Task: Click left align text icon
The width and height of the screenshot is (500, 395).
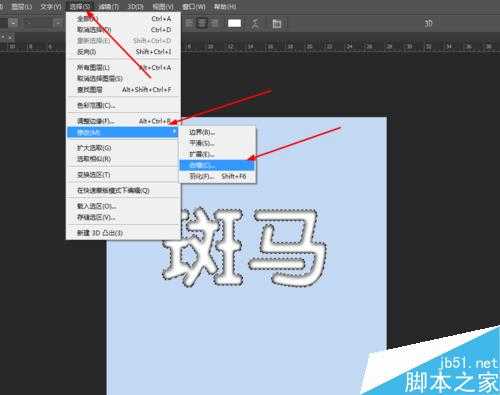Action: pyautogui.click(x=189, y=23)
